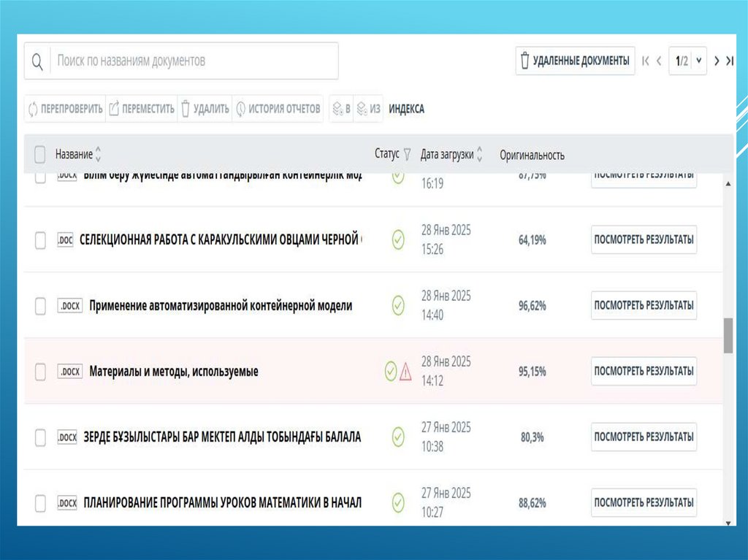Click the Оригинальность column header
Image resolution: width=748 pixels, height=560 pixels.
click(x=532, y=155)
